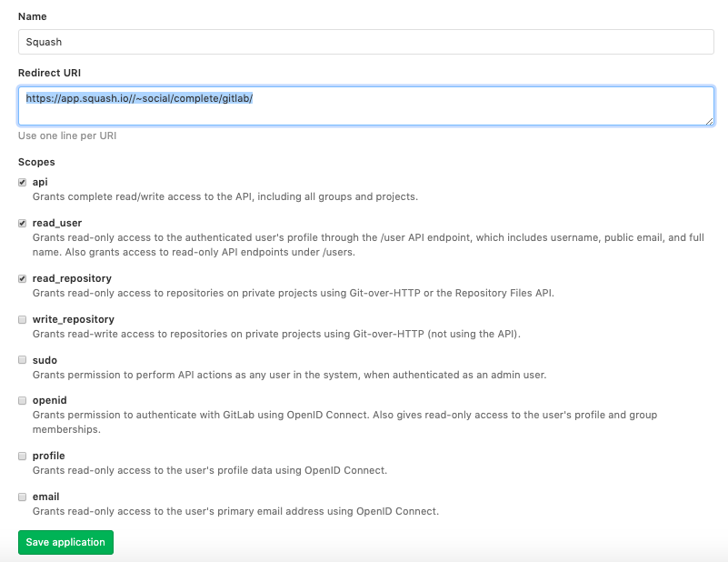728x562 pixels.
Task: Uncheck the api scope checkbox
Action: point(23,182)
